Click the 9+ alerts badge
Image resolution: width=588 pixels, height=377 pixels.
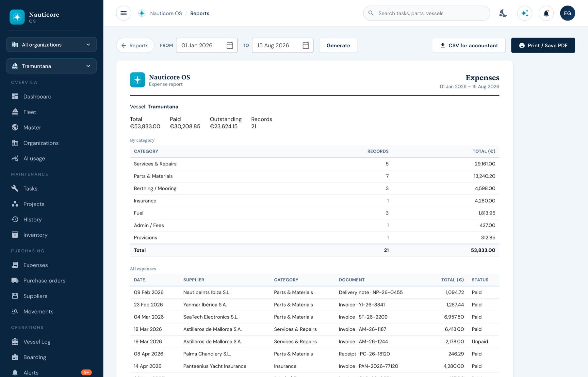click(86, 372)
